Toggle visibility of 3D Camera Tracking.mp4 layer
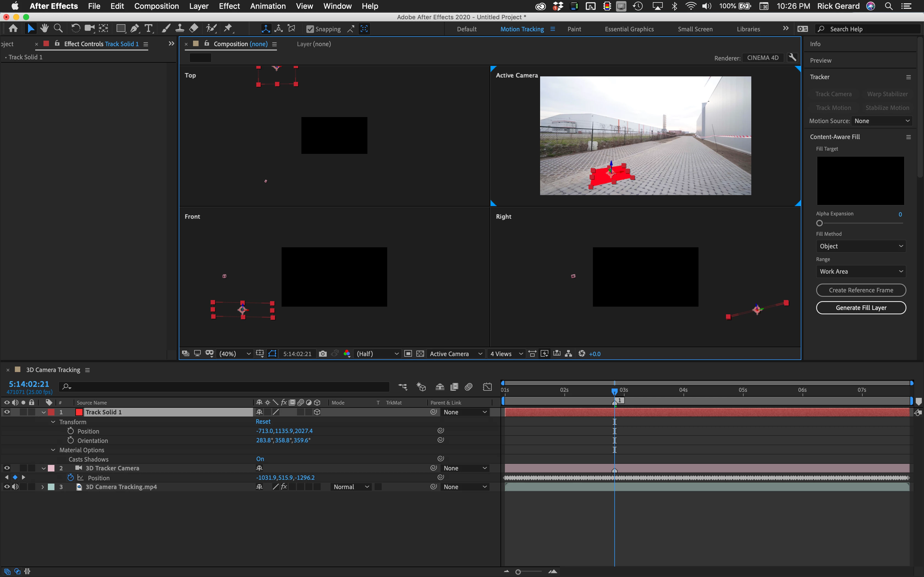Screen dimensions: 924x577 [7, 487]
